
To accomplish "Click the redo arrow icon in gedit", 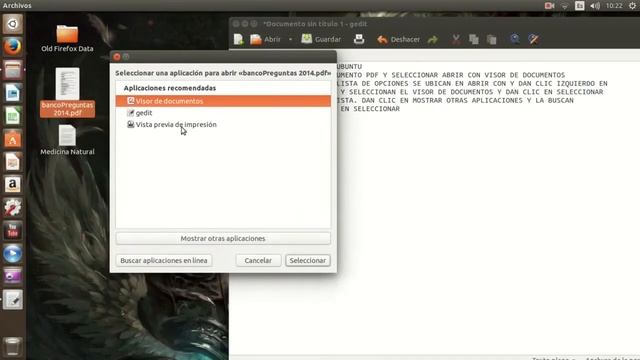I will click(x=433, y=40).
